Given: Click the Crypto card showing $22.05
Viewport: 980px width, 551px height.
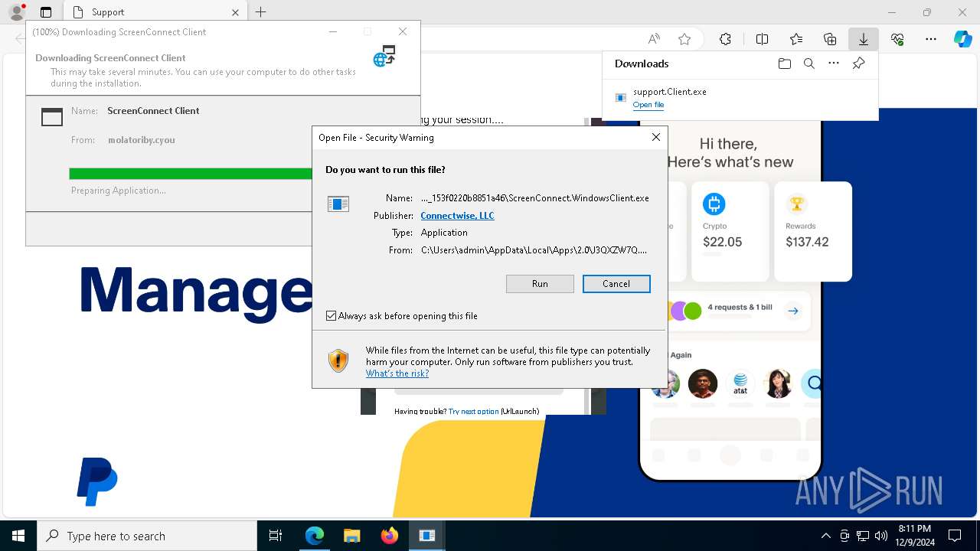Looking at the screenshot, I should [x=730, y=231].
